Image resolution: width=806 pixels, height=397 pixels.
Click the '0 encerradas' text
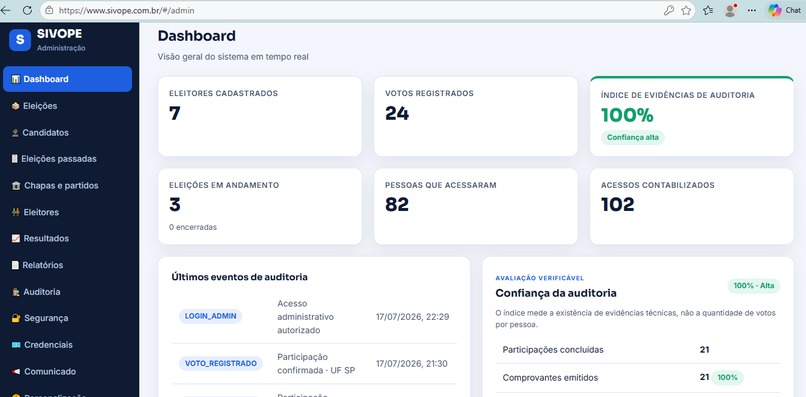193,227
